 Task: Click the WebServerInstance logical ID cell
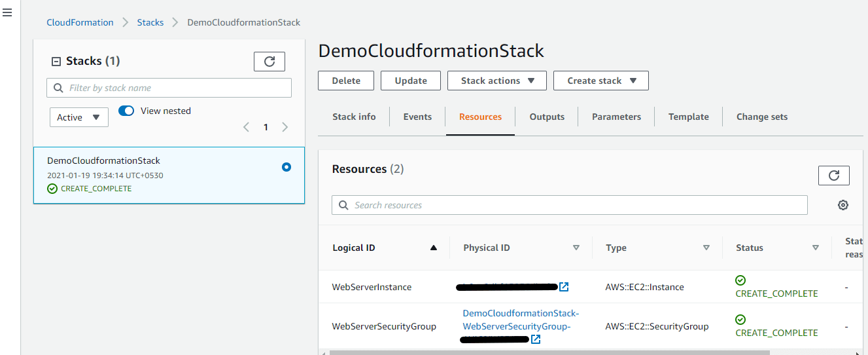372,287
